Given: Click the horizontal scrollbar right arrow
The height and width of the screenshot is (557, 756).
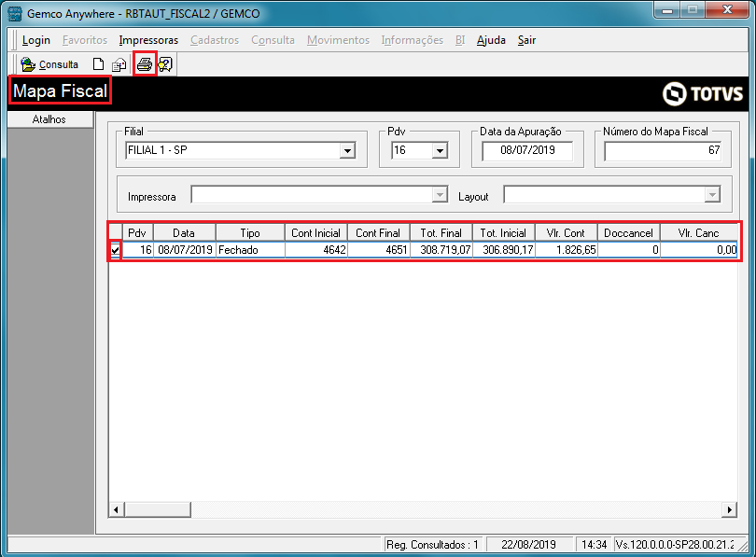Looking at the screenshot, I should point(729,509).
